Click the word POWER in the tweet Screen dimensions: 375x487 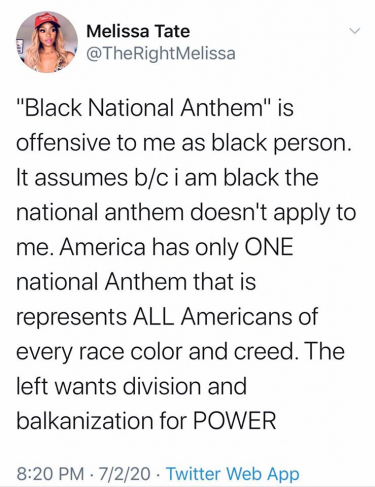tap(235, 421)
